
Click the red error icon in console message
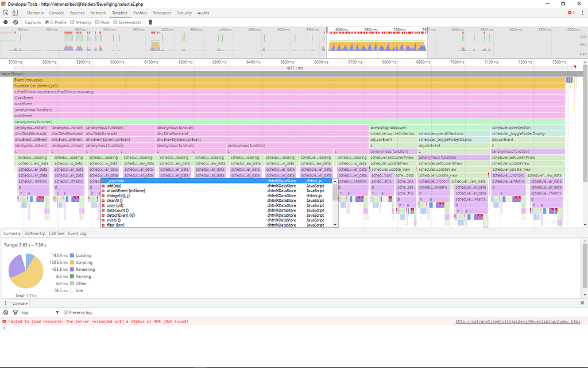[4, 321]
